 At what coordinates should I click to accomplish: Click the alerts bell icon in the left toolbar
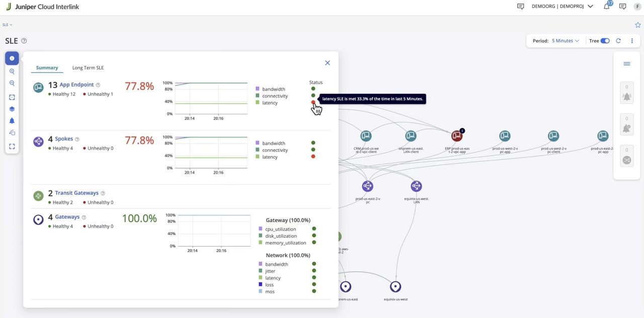12,120
